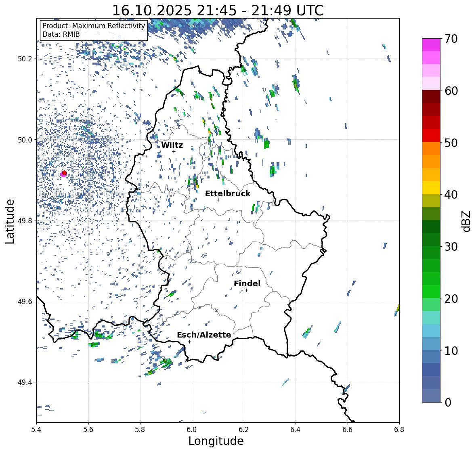Click the longitude tick label 6.0
The image size is (476, 451).
click(192, 430)
